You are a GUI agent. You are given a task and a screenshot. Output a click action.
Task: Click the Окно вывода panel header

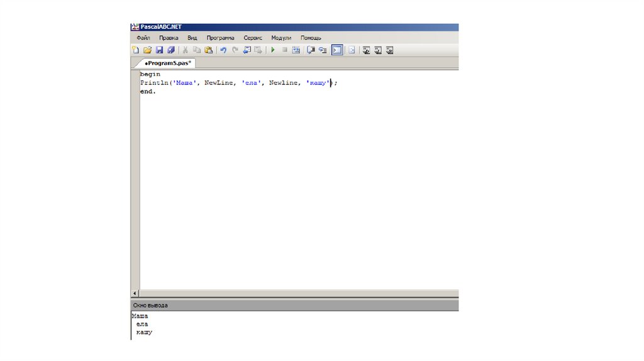coord(295,305)
